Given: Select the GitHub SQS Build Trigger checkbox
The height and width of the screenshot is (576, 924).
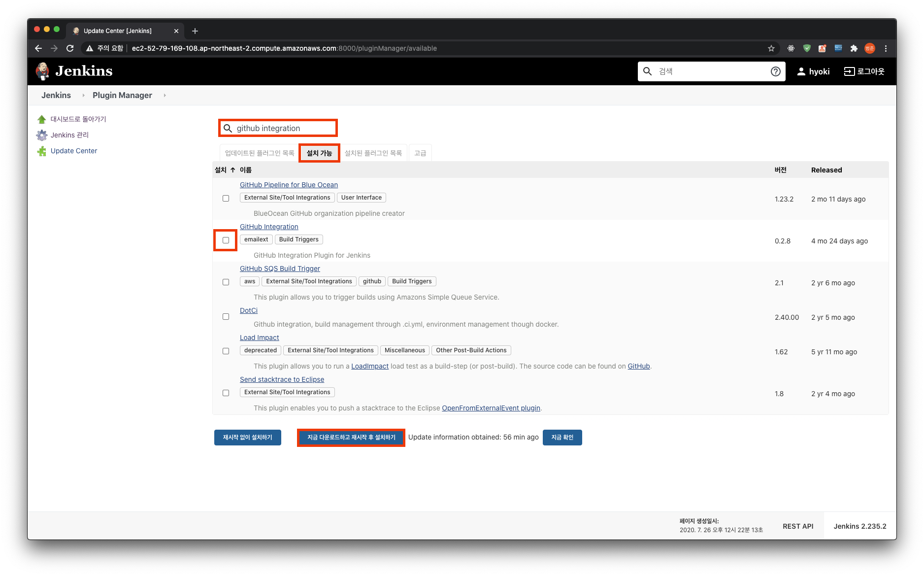Looking at the screenshot, I should (226, 282).
